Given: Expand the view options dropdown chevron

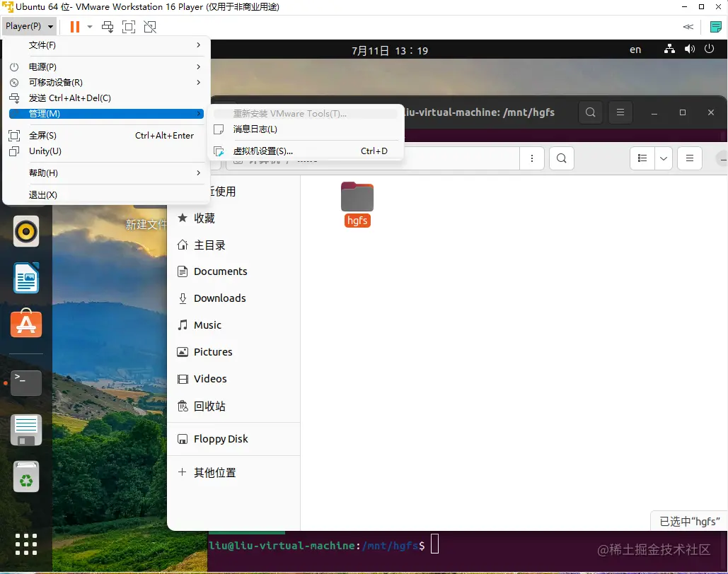Looking at the screenshot, I should pos(664,158).
